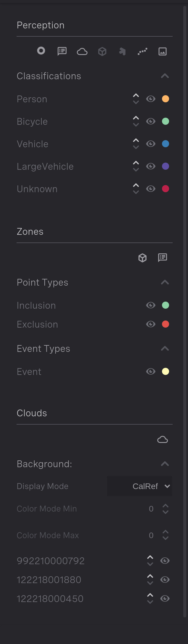Click the cloud icon under Clouds section
This screenshot has height=644, width=188.
click(x=163, y=439)
